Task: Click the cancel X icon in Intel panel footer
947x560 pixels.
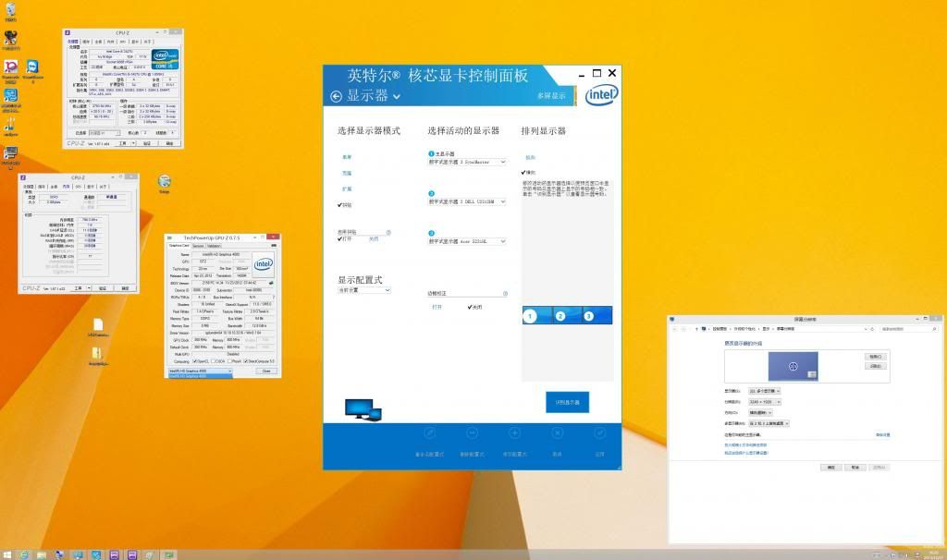Action: pos(558,432)
